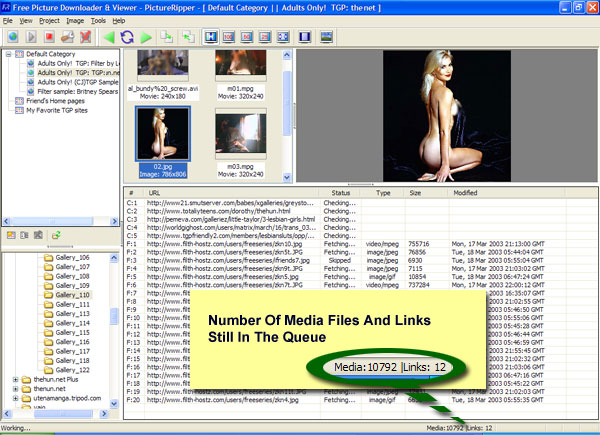Select the fit-to-width zoom icon

tap(211, 37)
